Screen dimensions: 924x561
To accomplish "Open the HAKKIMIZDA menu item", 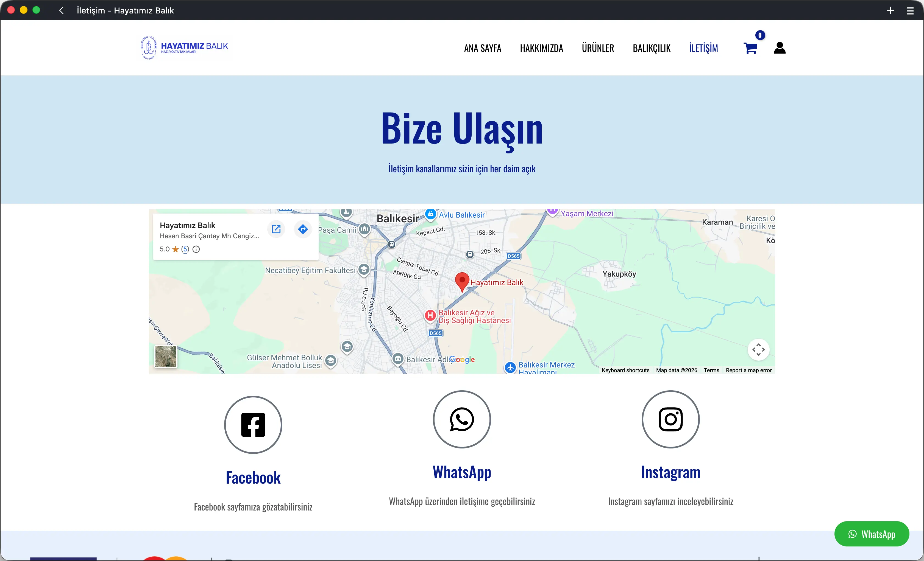I will [x=541, y=48].
